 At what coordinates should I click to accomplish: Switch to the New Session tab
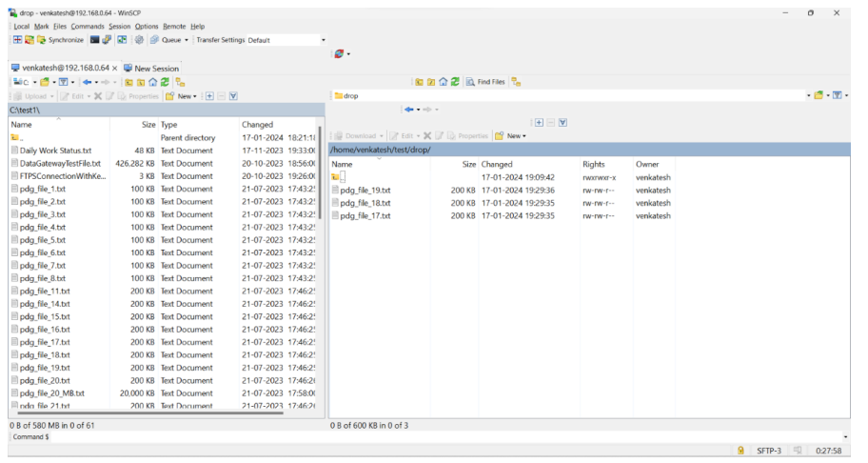coord(150,69)
